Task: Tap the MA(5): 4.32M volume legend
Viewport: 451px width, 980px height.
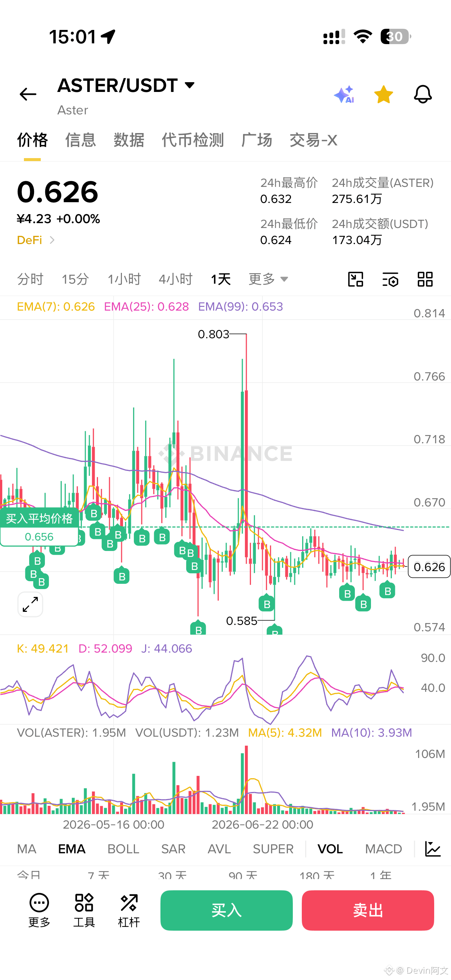Action: pos(285,732)
